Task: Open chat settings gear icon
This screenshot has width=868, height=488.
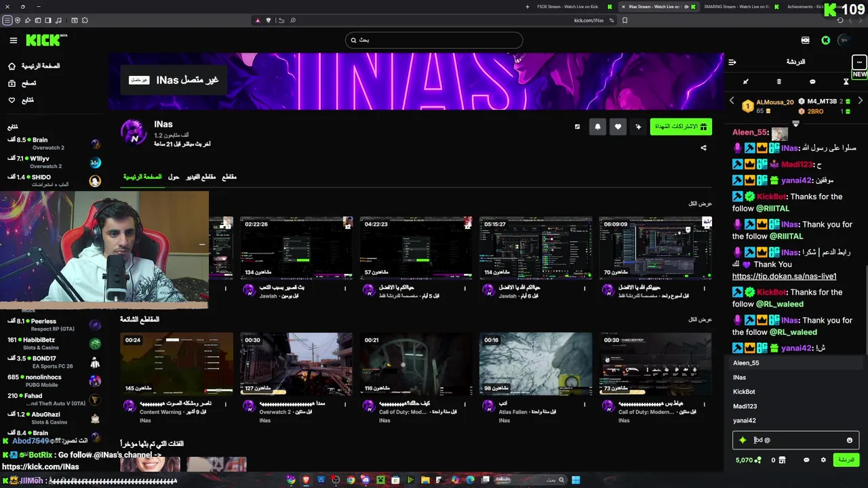Action: [823, 460]
